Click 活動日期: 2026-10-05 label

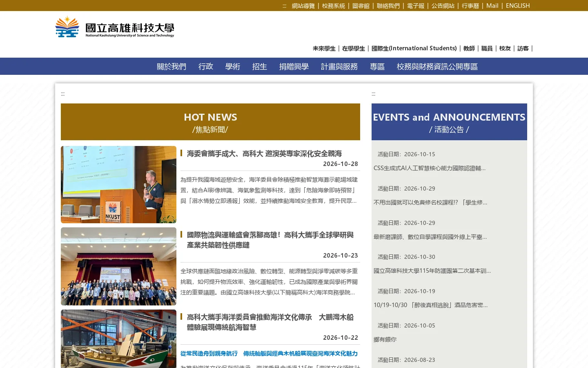point(406,325)
